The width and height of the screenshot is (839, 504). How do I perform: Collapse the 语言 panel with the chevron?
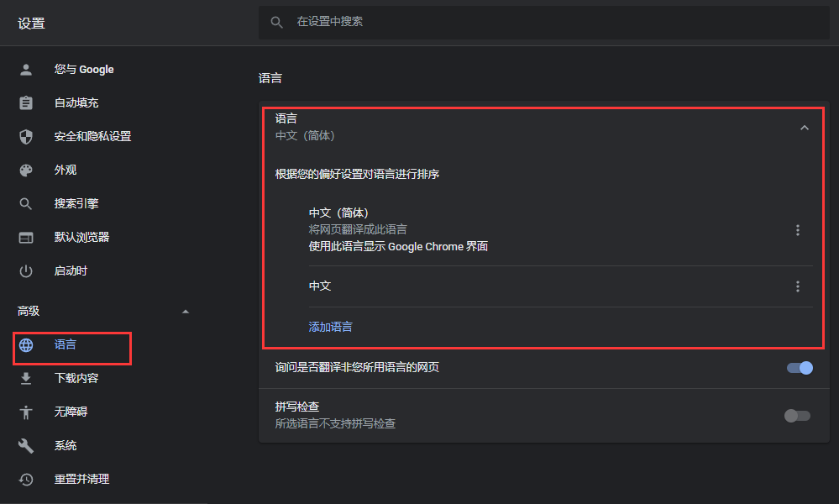tap(805, 128)
